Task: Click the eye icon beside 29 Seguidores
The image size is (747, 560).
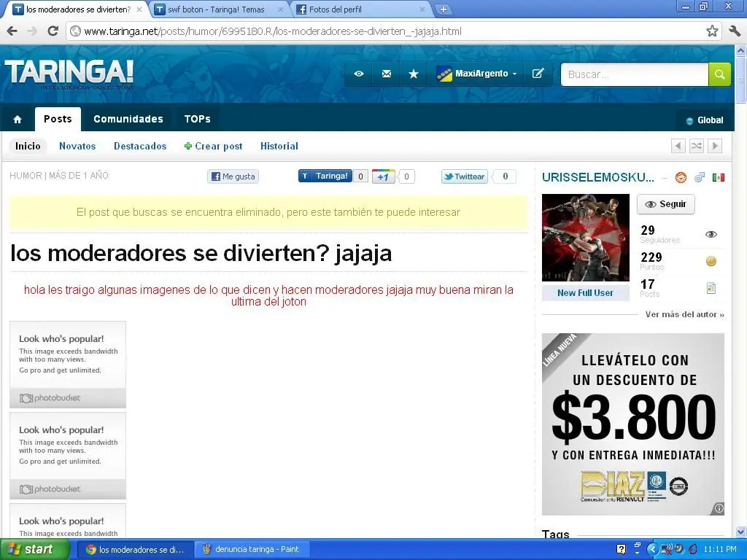Action: click(x=711, y=234)
